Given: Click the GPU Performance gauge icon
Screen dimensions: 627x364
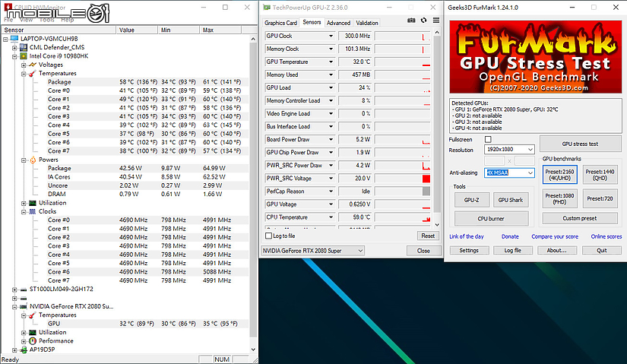Looking at the screenshot, I should pyautogui.click(x=33, y=340).
